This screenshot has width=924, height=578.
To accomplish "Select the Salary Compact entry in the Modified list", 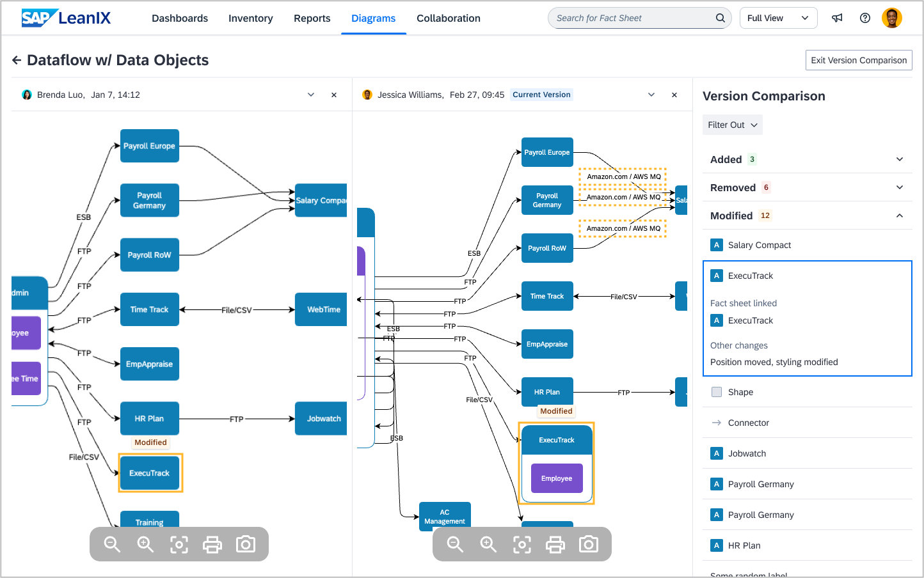I will tap(808, 245).
